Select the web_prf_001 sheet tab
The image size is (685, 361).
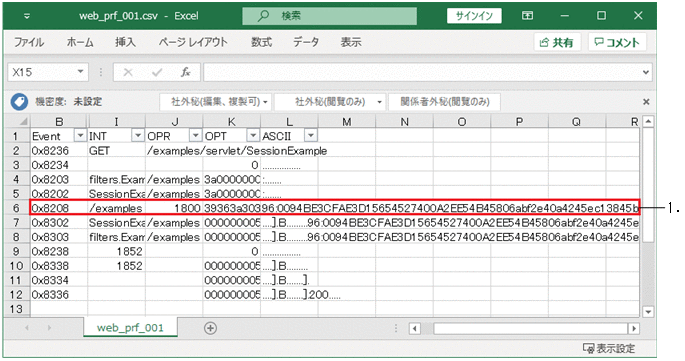[x=130, y=328]
